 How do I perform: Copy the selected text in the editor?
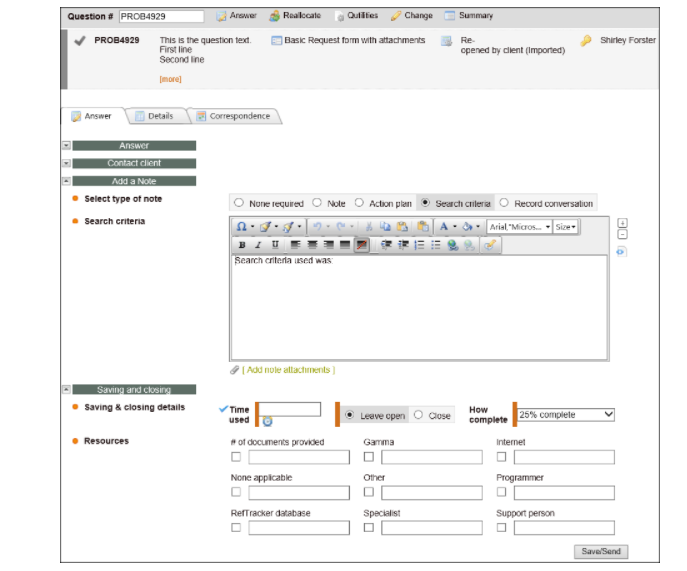tap(385, 227)
